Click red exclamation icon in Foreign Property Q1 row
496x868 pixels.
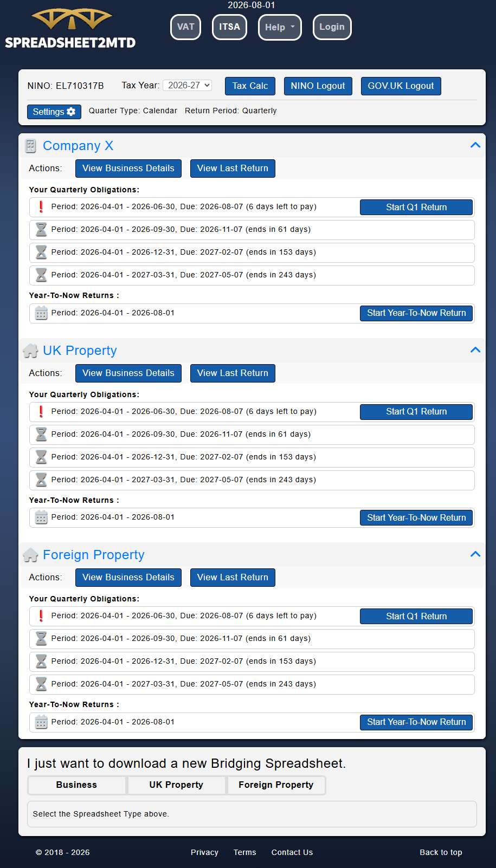pyautogui.click(x=41, y=616)
